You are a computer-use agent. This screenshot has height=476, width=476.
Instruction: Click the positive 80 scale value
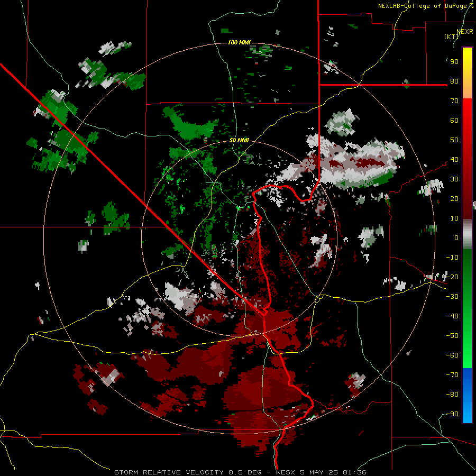[x=454, y=81]
